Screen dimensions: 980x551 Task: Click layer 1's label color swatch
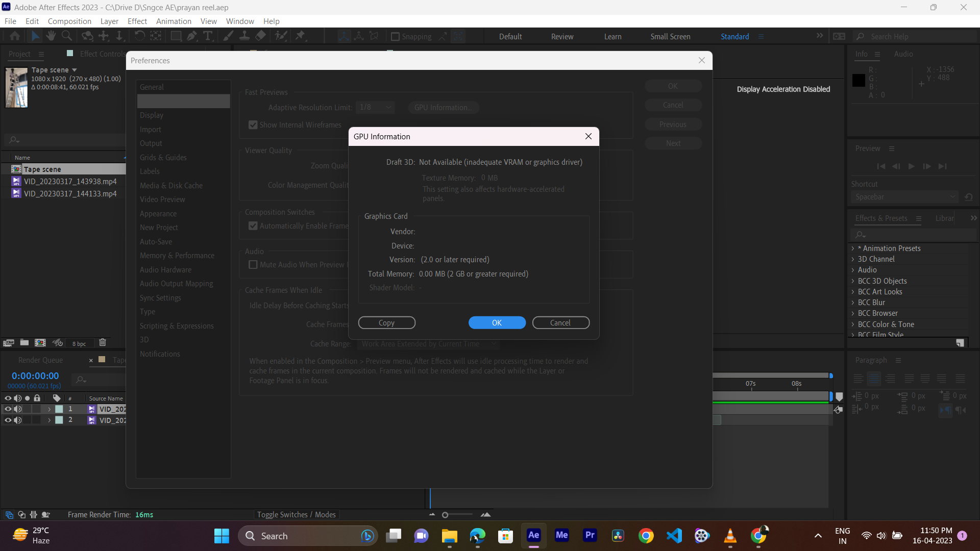coord(59,409)
